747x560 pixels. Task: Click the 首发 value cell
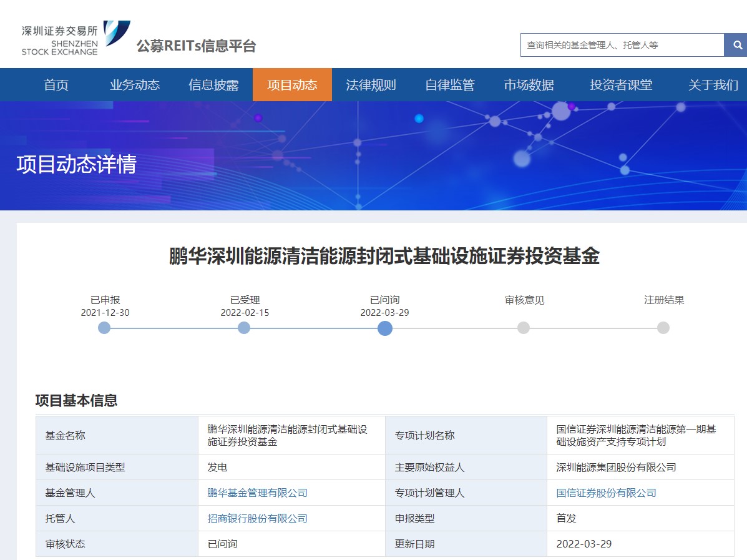click(641, 519)
